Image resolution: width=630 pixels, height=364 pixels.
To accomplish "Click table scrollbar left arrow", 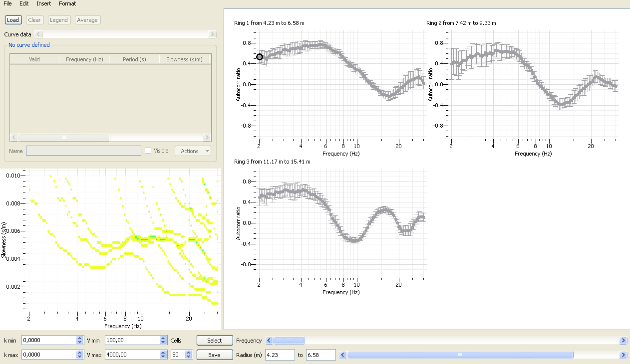I will [x=14, y=138].
